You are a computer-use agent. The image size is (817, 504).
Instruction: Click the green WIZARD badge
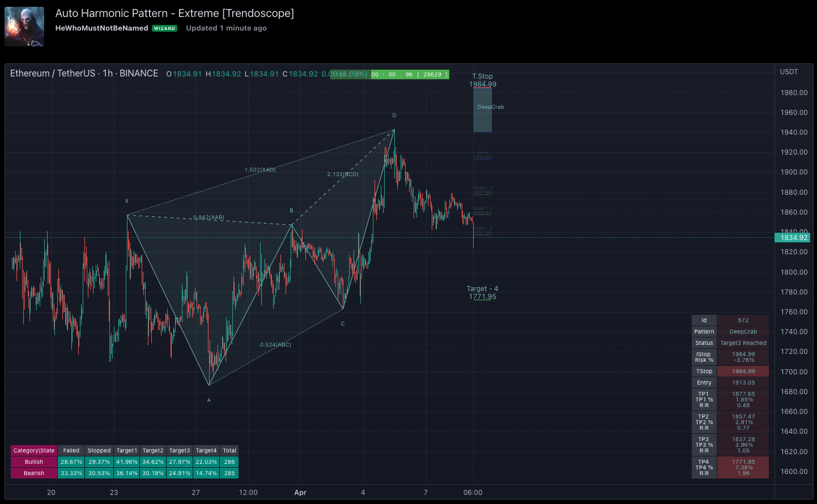coord(165,28)
